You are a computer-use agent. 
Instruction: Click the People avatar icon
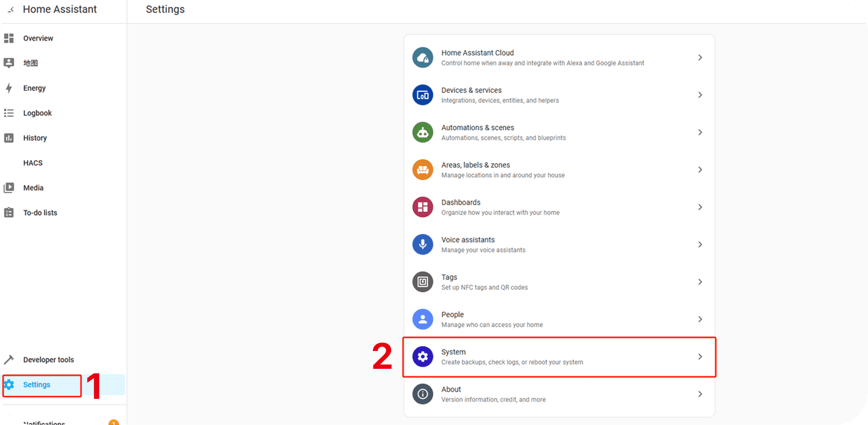click(422, 319)
